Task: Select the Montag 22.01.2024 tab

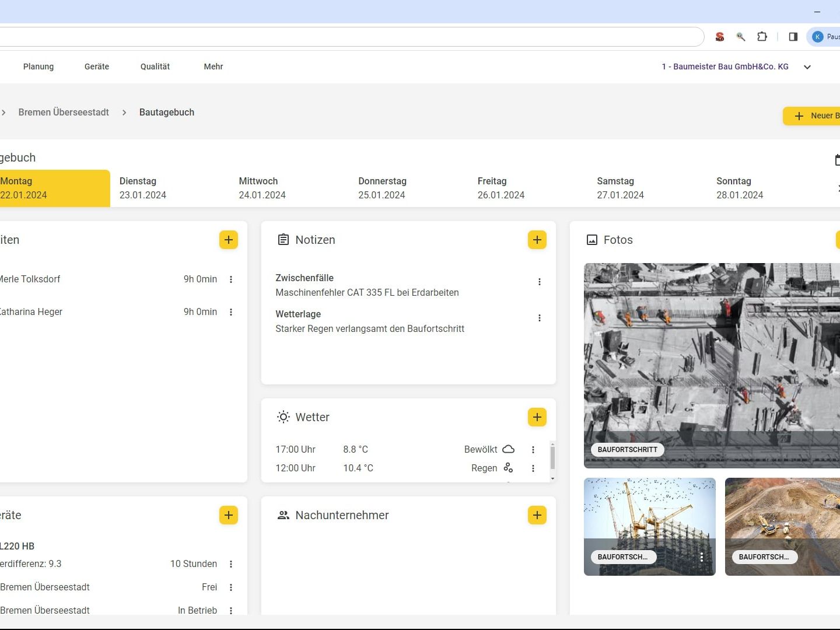Action: point(55,188)
